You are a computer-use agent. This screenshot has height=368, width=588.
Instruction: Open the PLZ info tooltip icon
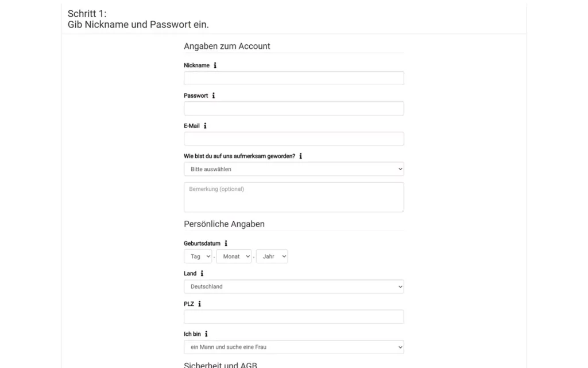click(x=199, y=304)
